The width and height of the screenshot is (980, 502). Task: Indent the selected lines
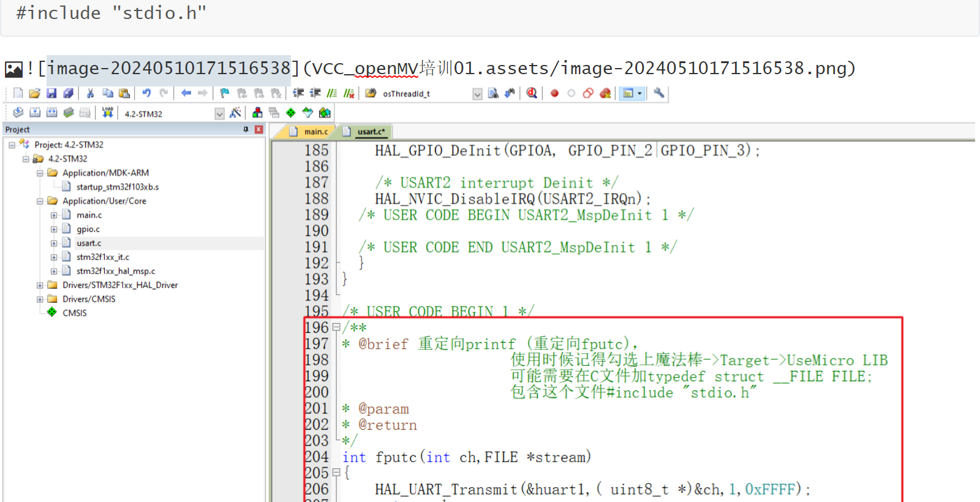(298, 93)
